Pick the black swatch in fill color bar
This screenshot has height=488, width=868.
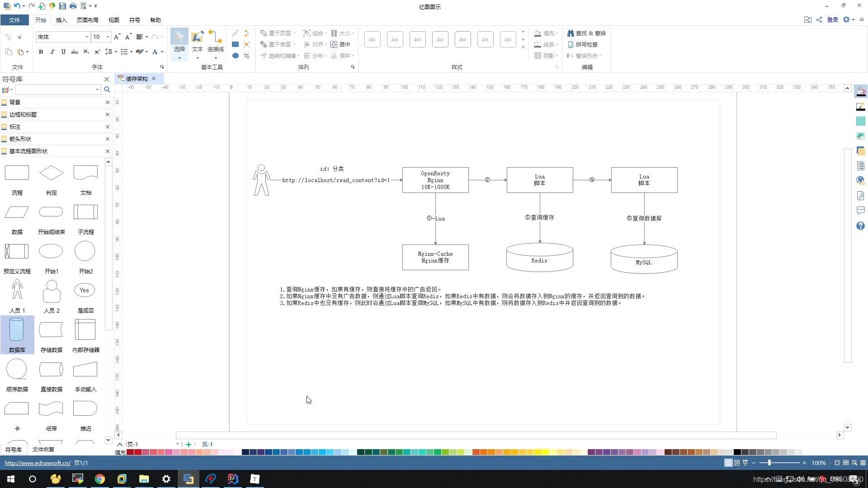(x=737, y=452)
